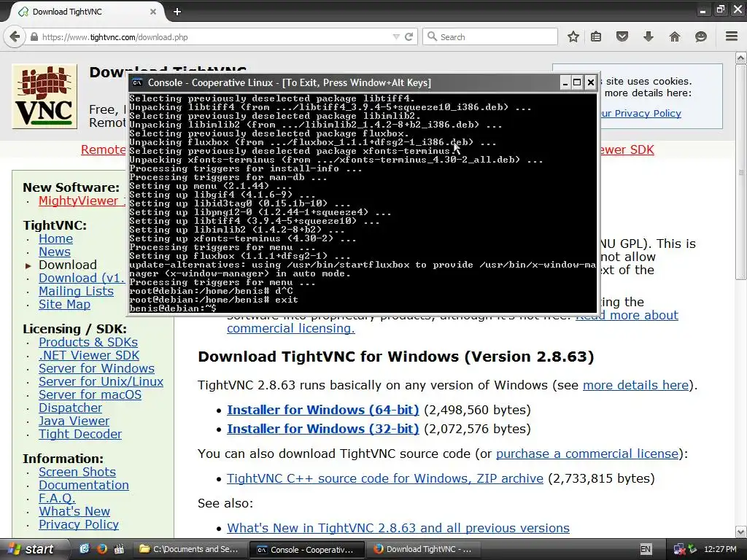The width and height of the screenshot is (747, 560).
Task: Close the Download TightVNC tab
Action: tap(153, 12)
